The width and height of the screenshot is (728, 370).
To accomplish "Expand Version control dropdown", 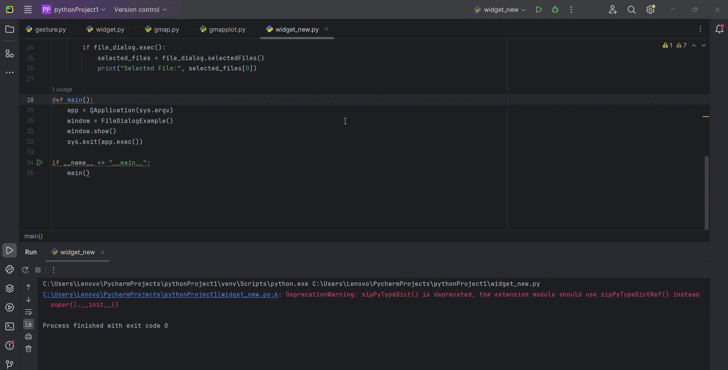I will 140,9.
